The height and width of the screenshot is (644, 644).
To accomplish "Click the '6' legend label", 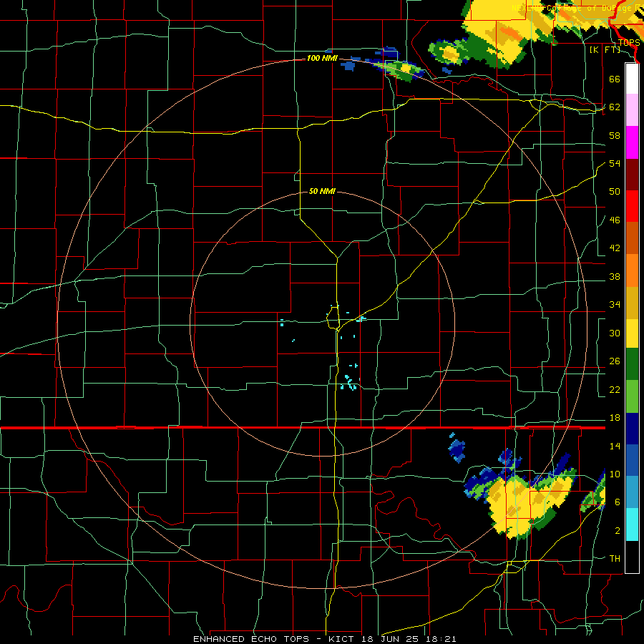I will tap(618, 502).
